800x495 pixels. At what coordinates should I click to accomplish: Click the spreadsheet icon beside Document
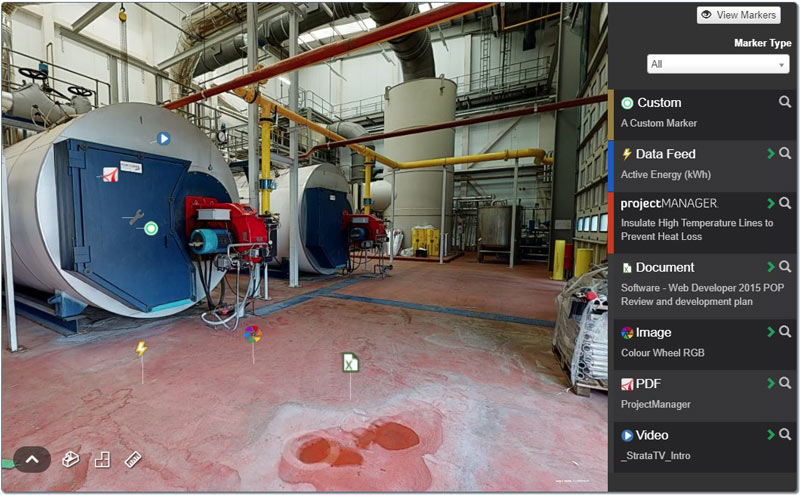click(627, 268)
